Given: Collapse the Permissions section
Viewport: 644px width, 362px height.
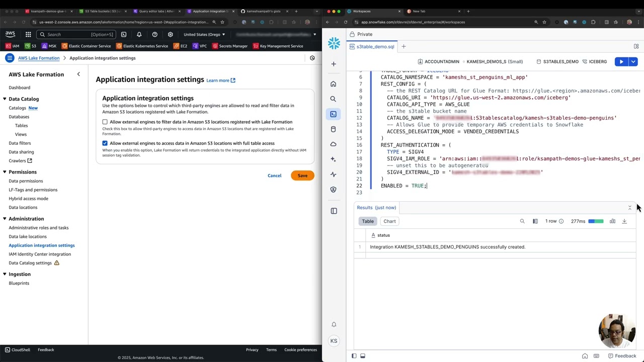Looking at the screenshot, I should click(x=4, y=172).
